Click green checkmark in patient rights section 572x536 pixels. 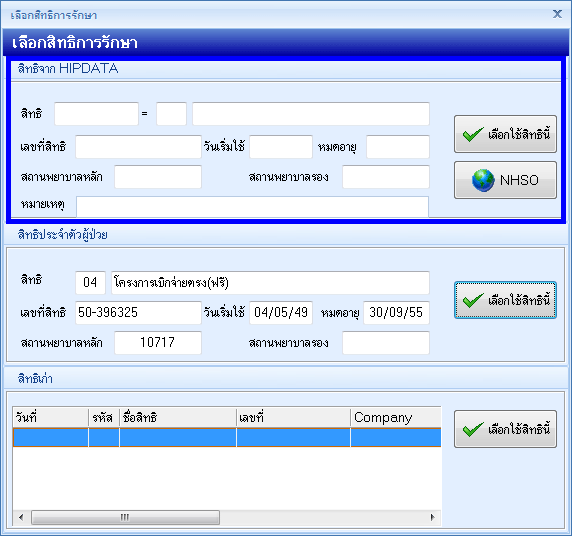(505, 300)
